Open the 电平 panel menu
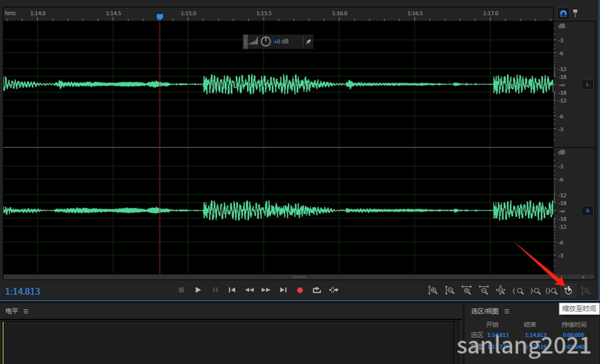This screenshot has height=364, width=600. 26,311
